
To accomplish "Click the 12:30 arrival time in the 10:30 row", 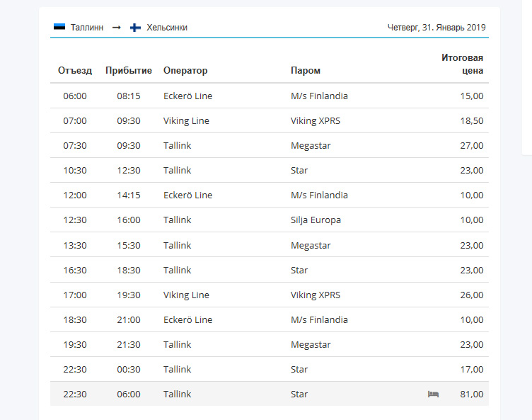I will pyautogui.click(x=129, y=170).
